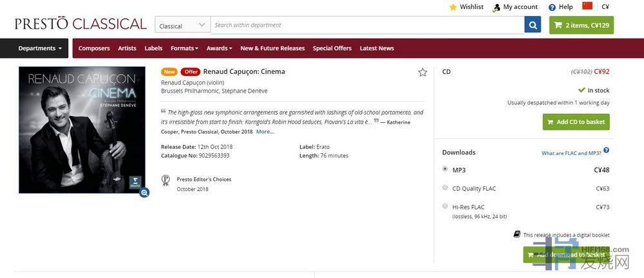Image resolution: width=644 pixels, height=278 pixels.
Task: Add album to wishlist with star outline
Action: [x=422, y=72]
